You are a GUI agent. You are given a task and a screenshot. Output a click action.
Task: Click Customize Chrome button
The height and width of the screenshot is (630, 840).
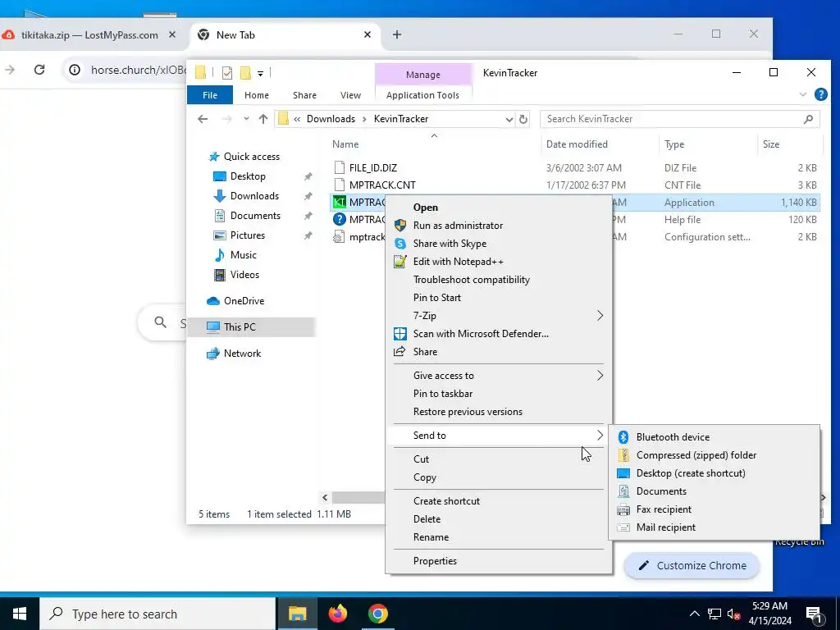[692, 566]
